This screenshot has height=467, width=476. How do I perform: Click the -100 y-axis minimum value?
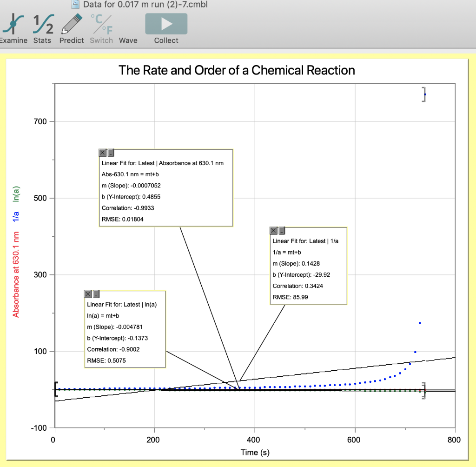[39, 428]
